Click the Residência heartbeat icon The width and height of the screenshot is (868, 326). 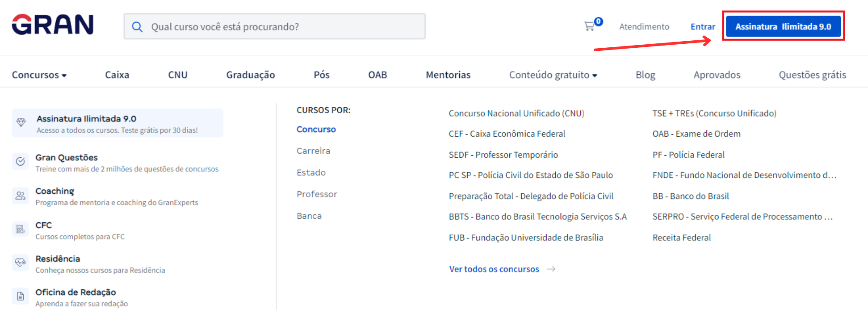pos(21,262)
